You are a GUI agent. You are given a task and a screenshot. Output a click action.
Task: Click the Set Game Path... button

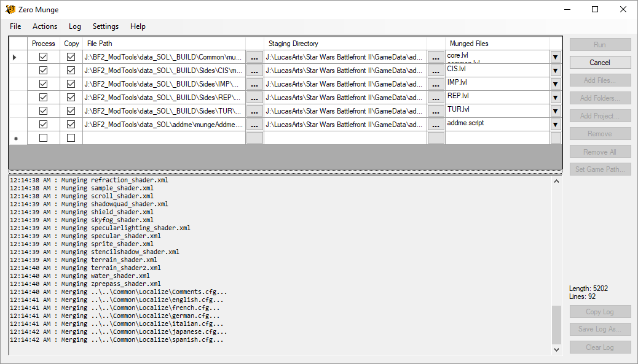coord(600,169)
